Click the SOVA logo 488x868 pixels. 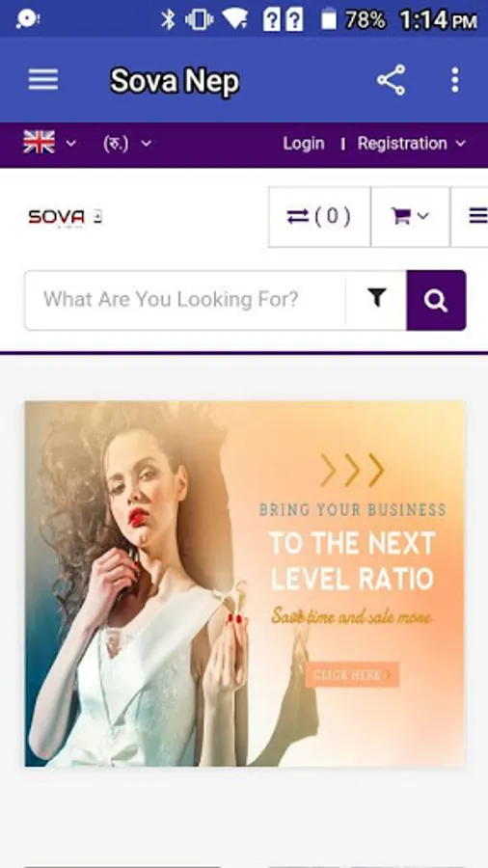click(x=65, y=218)
